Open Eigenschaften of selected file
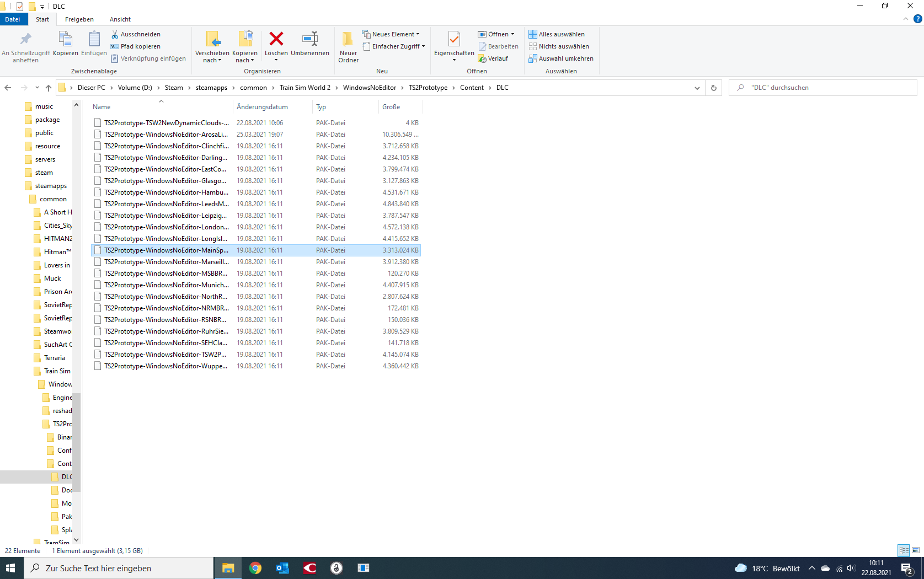 (454, 47)
